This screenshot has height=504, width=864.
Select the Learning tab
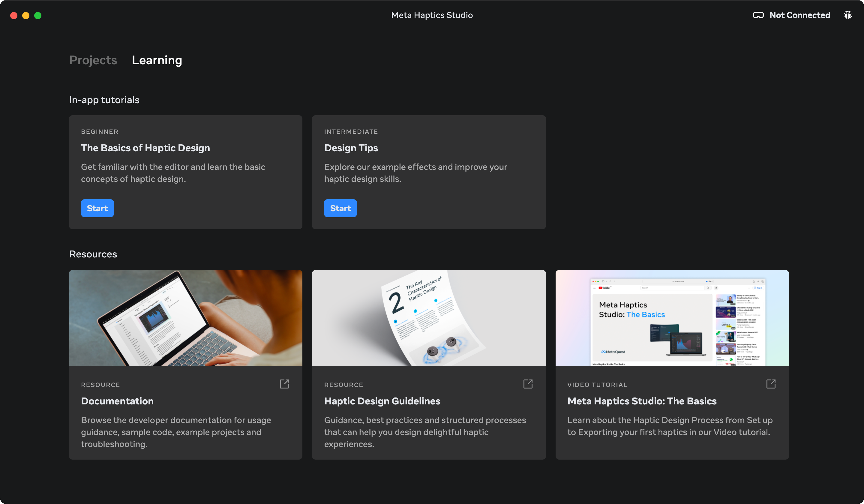[x=157, y=60]
